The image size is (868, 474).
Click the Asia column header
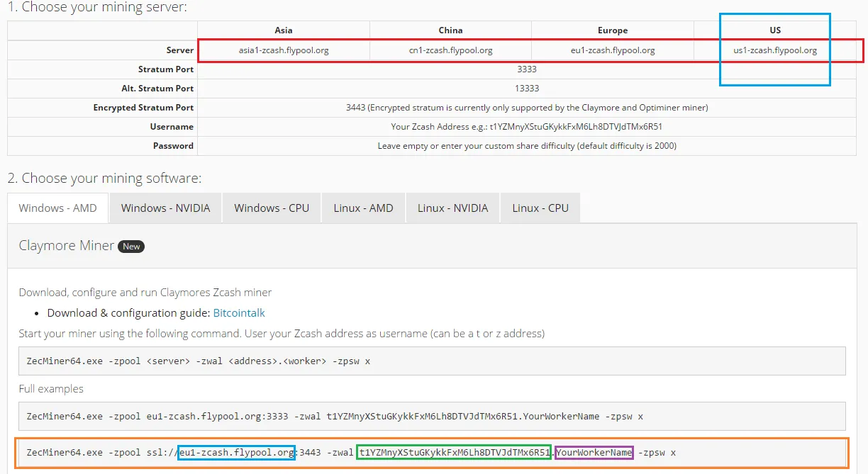284,30
